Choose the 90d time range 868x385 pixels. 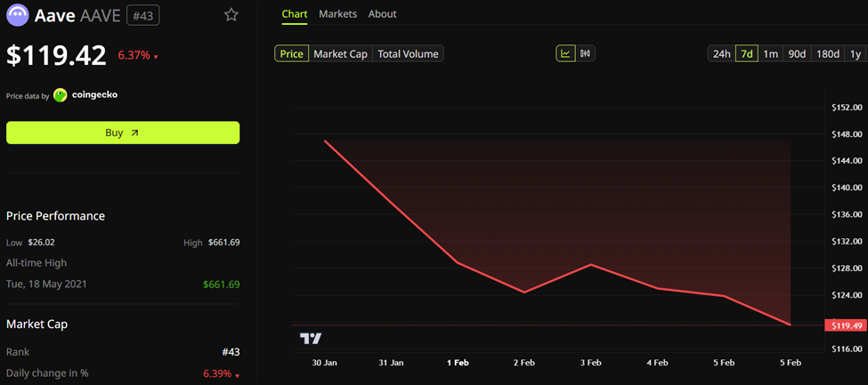pyautogui.click(x=797, y=54)
